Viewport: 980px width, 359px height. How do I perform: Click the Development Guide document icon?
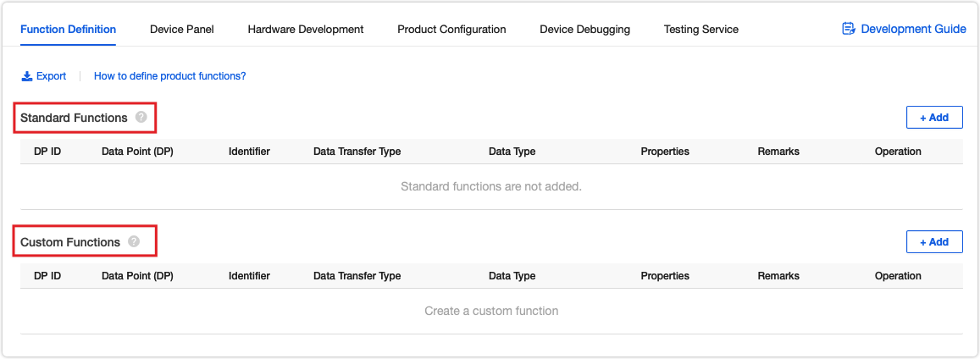[849, 29]
